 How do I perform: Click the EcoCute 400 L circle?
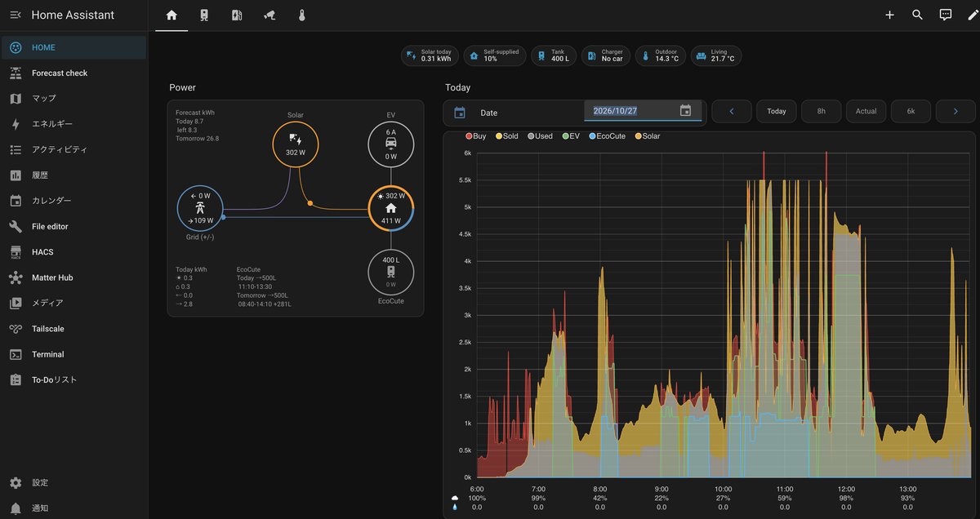(x=391, y=272)
